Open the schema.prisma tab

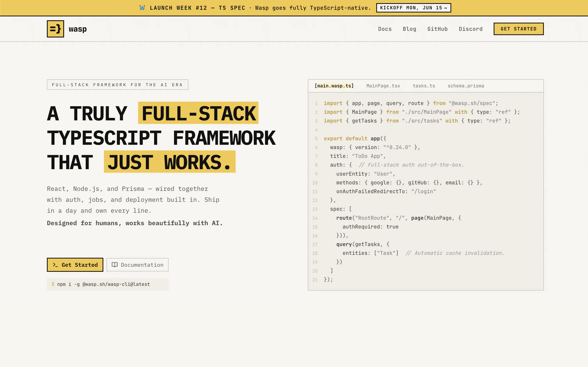click(x=466, y=86)
